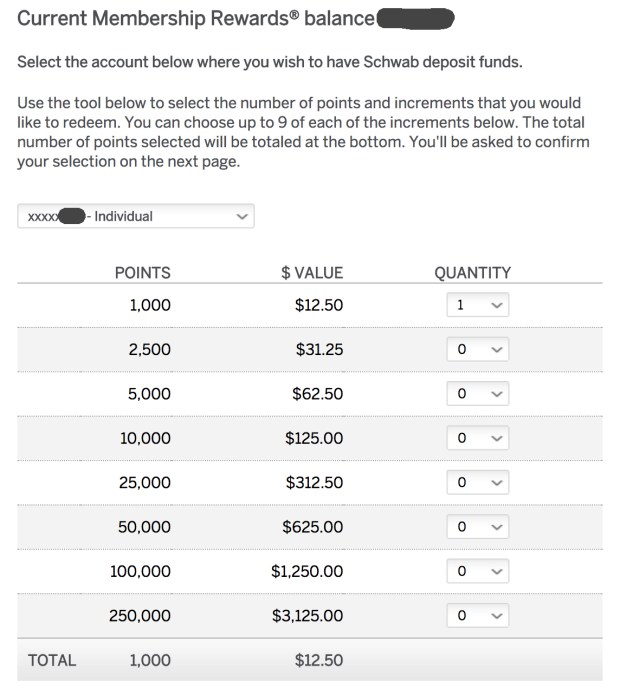Click the QUANTITY column header
This screenshot has width=620, height=696.
(x=473, y=272)
